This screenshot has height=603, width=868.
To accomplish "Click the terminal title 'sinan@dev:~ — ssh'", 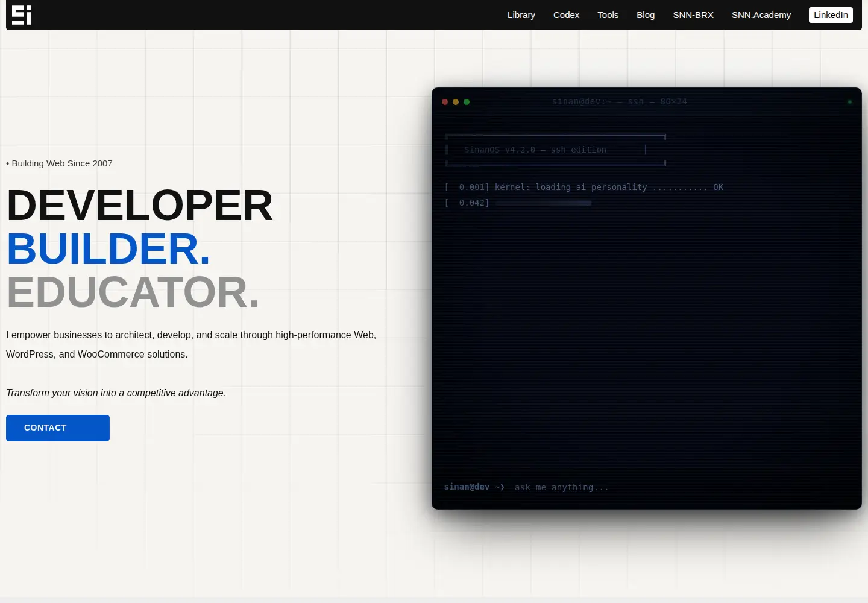I will [x=620, y=102].
